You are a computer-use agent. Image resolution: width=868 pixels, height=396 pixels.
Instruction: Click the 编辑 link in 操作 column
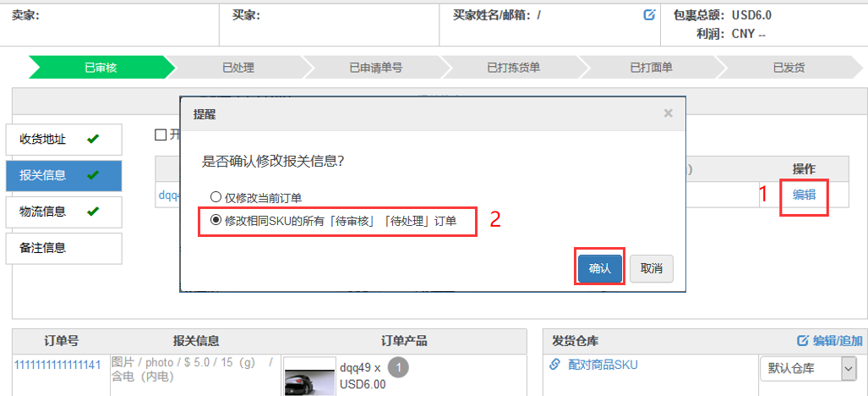click(804, 195)
